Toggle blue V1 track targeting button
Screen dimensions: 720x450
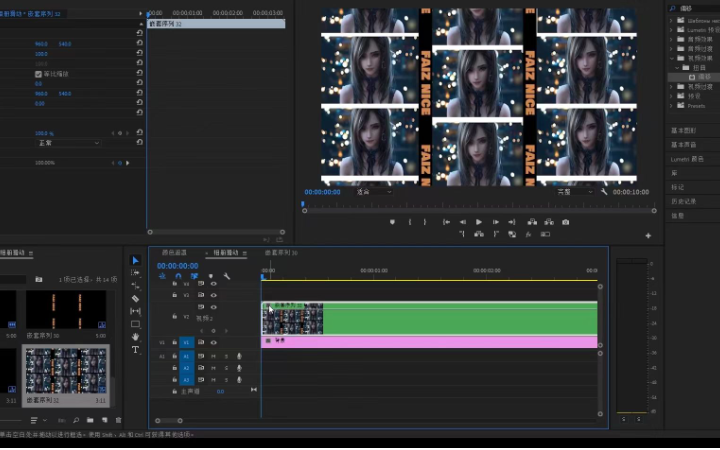186,343
